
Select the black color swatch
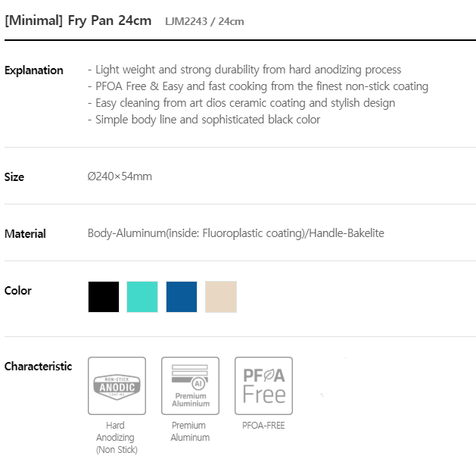(104, 297)
